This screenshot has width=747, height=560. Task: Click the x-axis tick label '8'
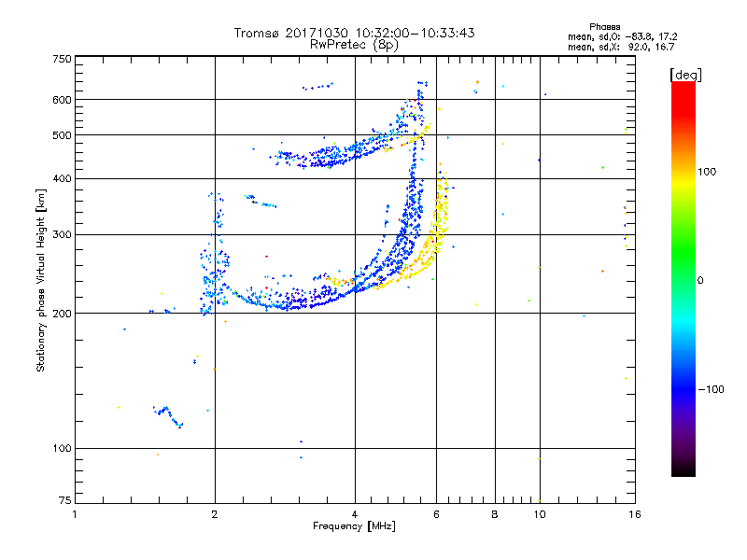pos(495,514)
